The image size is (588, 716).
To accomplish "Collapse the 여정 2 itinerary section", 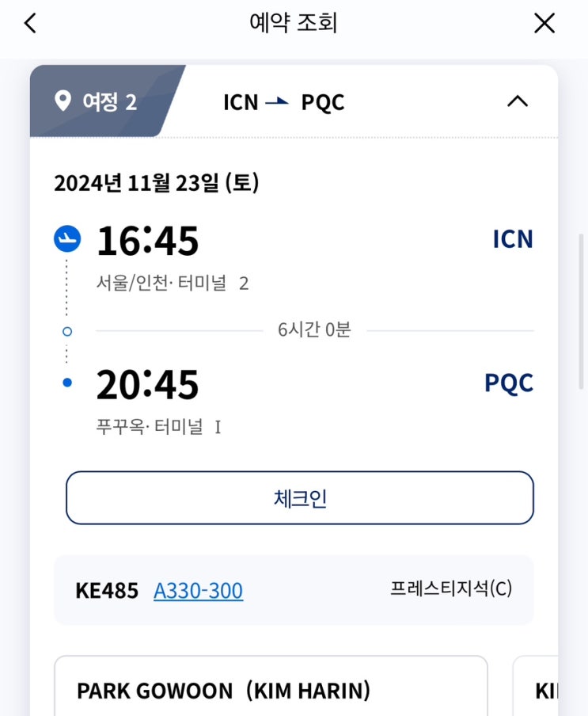I will [x=517, y=101].
